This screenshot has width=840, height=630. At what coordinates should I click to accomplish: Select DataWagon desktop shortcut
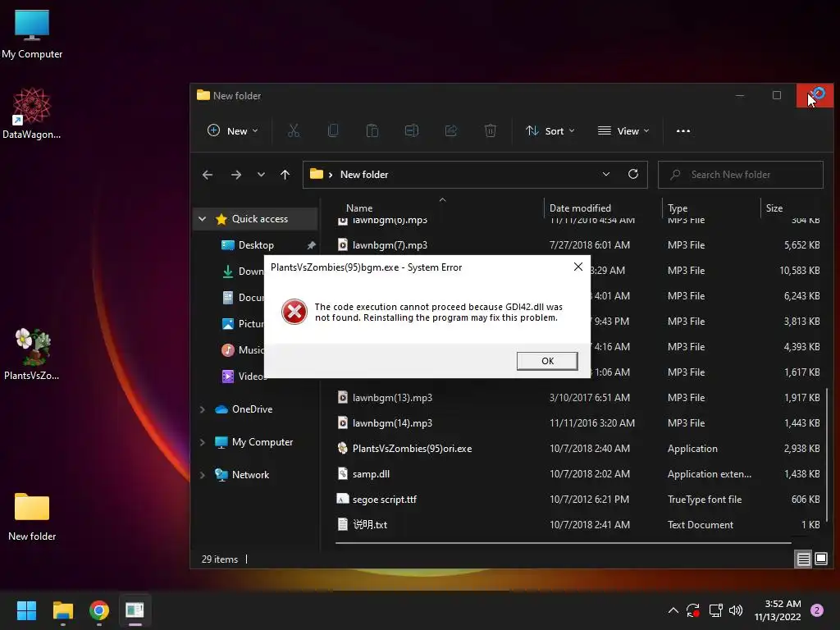(32, 113)
